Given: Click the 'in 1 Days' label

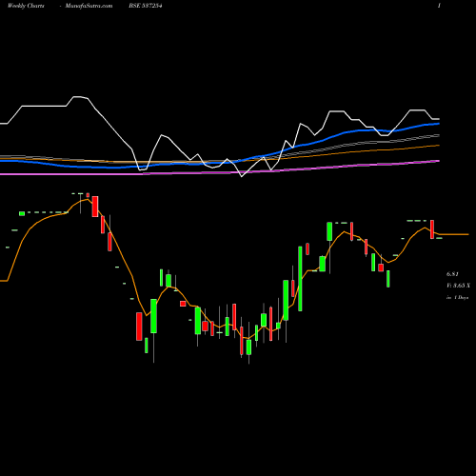Looking at the screenshot, I should click(457, 297).
